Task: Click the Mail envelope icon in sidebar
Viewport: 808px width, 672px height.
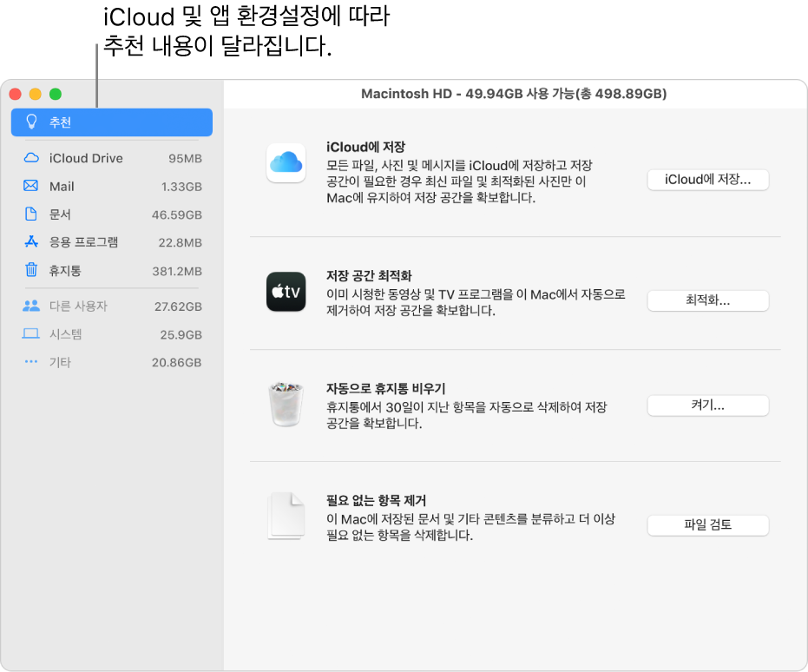Action: [31, 186]
